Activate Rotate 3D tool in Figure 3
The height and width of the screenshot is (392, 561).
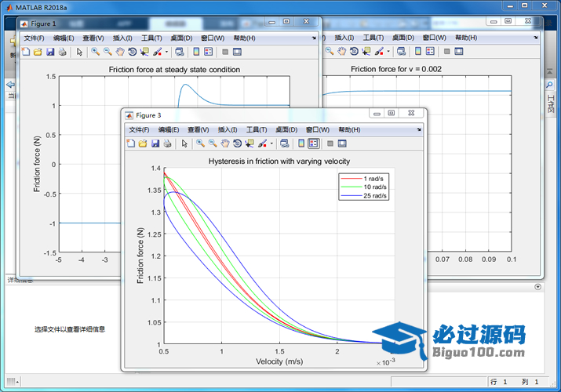pos(237,143)
